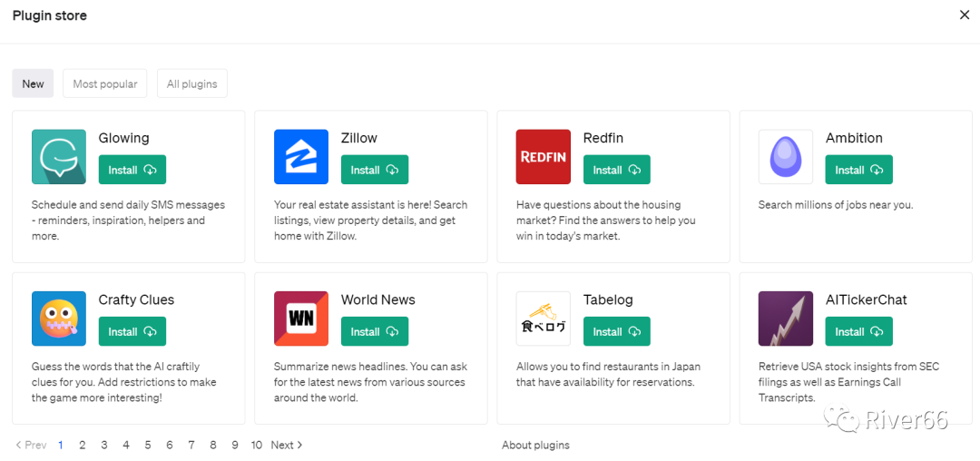Click the Crafty Clues emoji icon

click(x=59, y=319)
